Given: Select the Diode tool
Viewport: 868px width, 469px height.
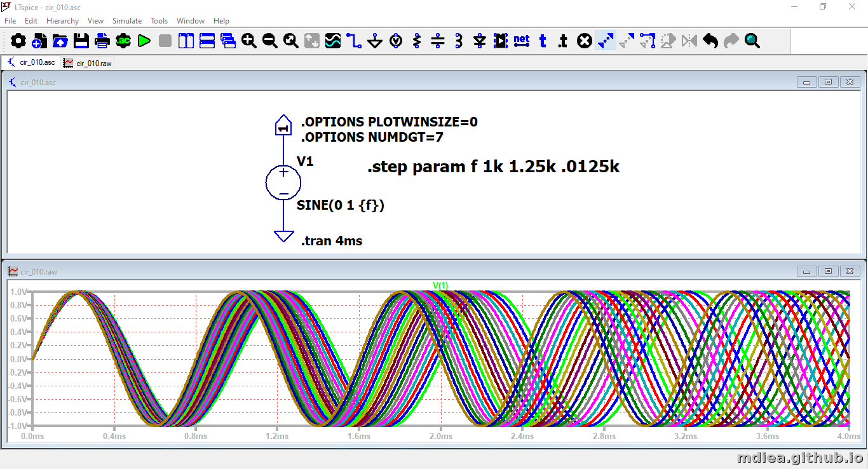Looking at the screenshot, I should [x=480, y=41].
